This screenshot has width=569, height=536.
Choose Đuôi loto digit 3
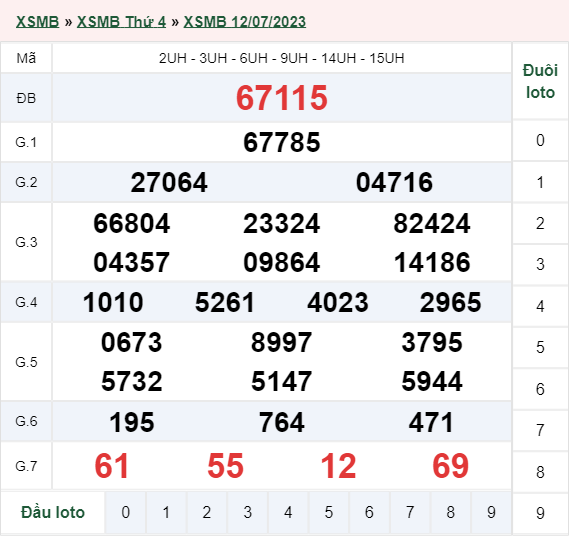(540, 264)
